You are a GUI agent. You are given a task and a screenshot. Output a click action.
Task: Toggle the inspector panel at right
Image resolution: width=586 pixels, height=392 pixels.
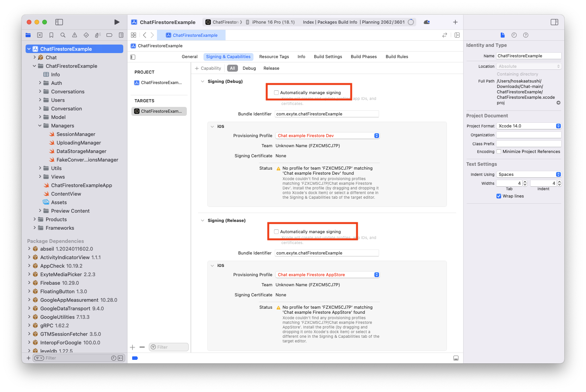click(x=554, y=22)
